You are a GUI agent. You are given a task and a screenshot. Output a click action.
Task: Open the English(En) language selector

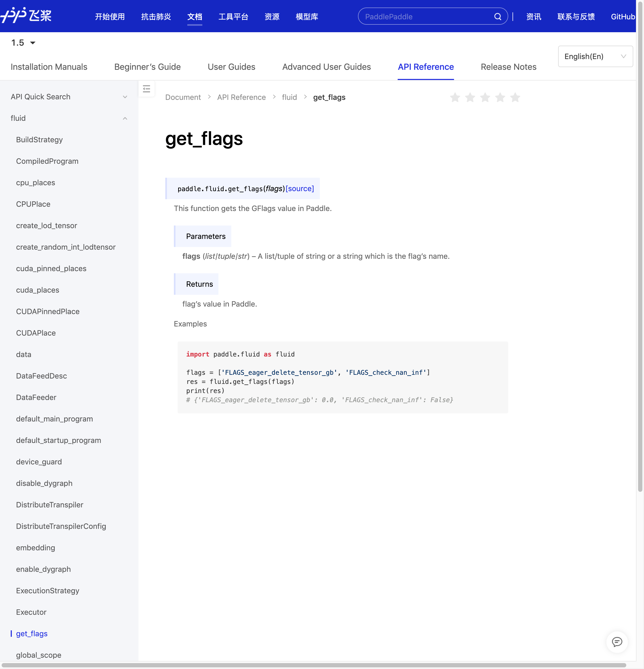click(595, 56)
